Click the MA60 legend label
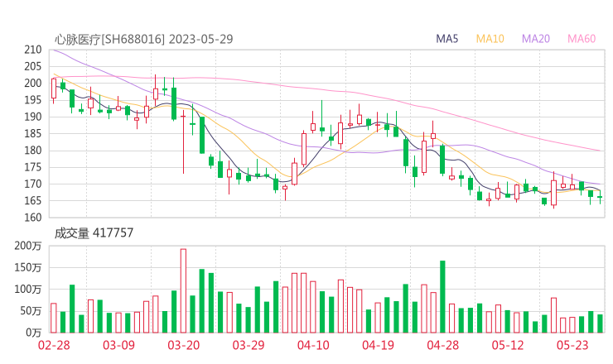This screenshot has width=613, height=364. coord(582,39)
